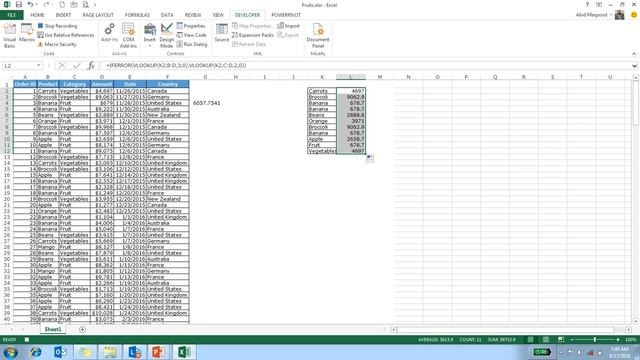Open the Customize Quick Access Toolbar dropdown
Viewport: 640px width, 360px height.
95,5
